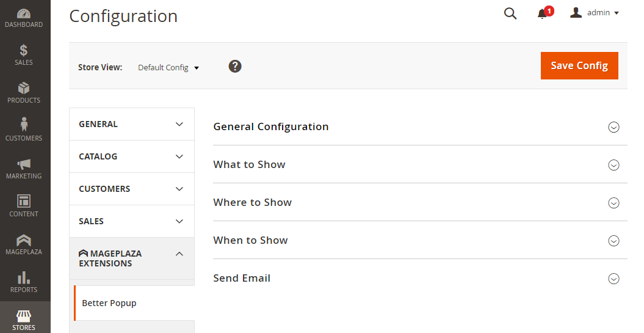Open the Mageplaza sidebar menu icon
Viewport: 644px width, 333px height.
(x=24, y=240)
